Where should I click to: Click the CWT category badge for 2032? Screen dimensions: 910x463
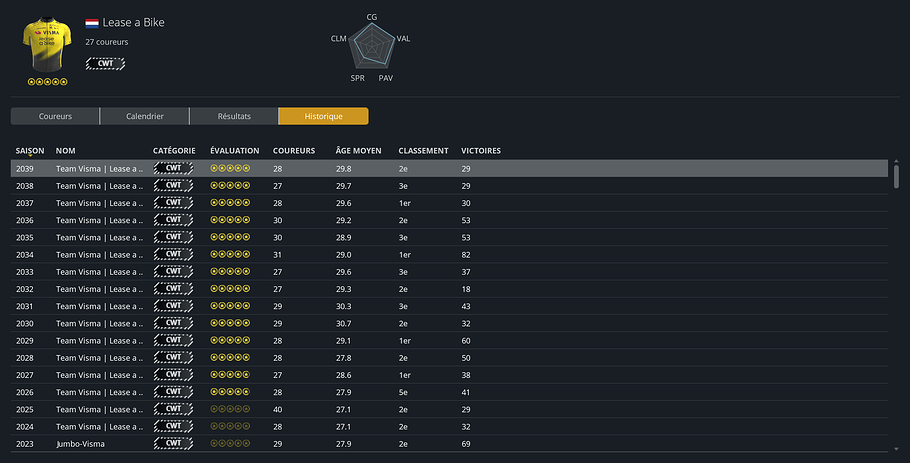pos(174,289)
